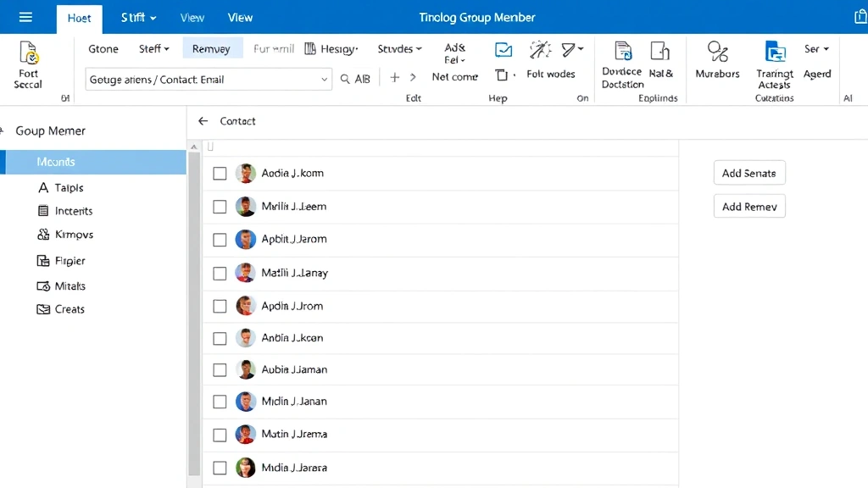Image resolution: width=868 pixels, height=488 pixels.
Task: Click the back arrow beside Contact
Action: pyautogui.click(x=203, y=120)
